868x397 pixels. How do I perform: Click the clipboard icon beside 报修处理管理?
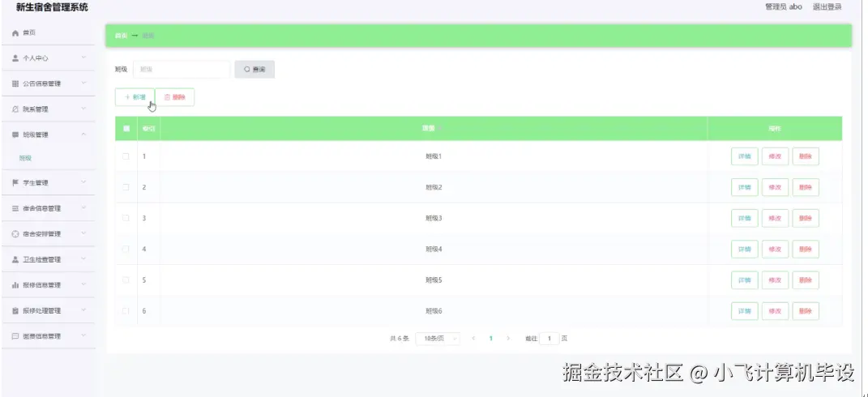point(15,310)
